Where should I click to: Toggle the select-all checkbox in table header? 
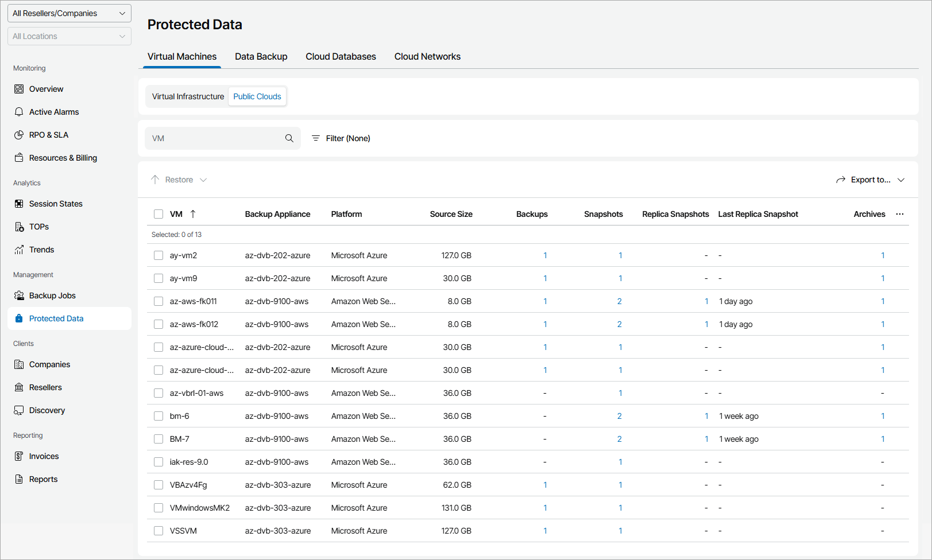(158, 214)
